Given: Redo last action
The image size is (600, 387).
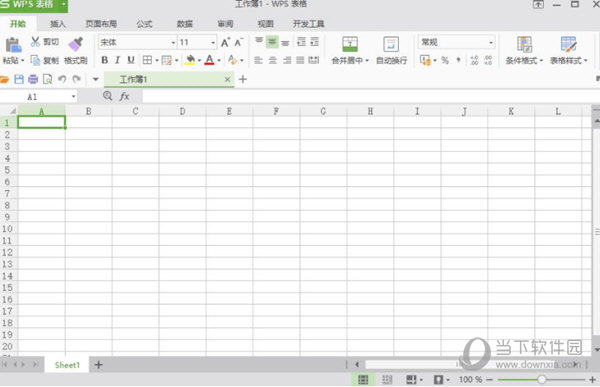Looking at the screenshot, I should (77, 79).
